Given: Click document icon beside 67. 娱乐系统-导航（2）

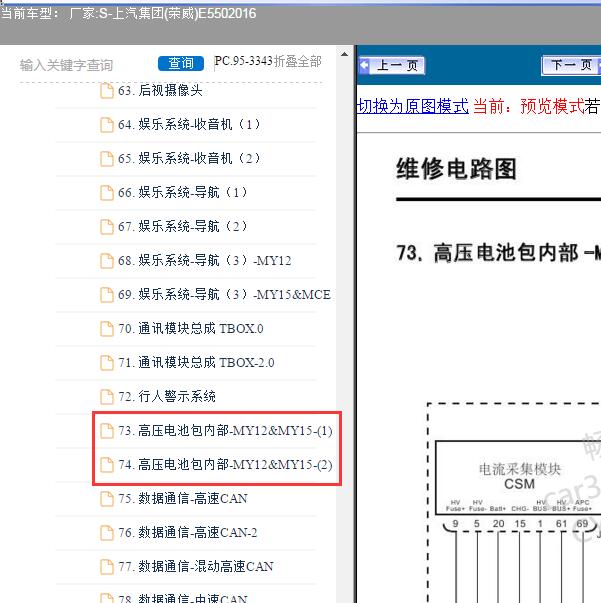Looking at the screenshot, I should [x=107, y=227].
